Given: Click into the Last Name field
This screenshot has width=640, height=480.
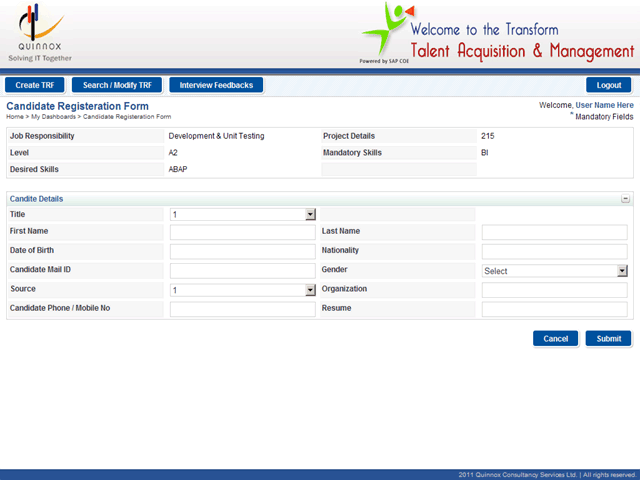Looking at the screenshot, I should pyautogui.click(x=554, y=233).
